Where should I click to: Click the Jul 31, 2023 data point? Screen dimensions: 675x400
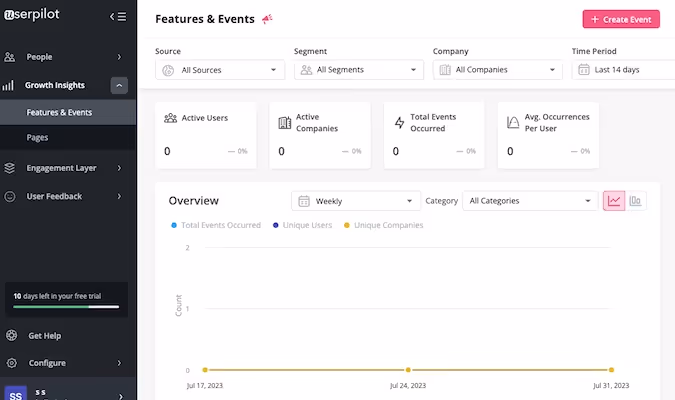611,370
